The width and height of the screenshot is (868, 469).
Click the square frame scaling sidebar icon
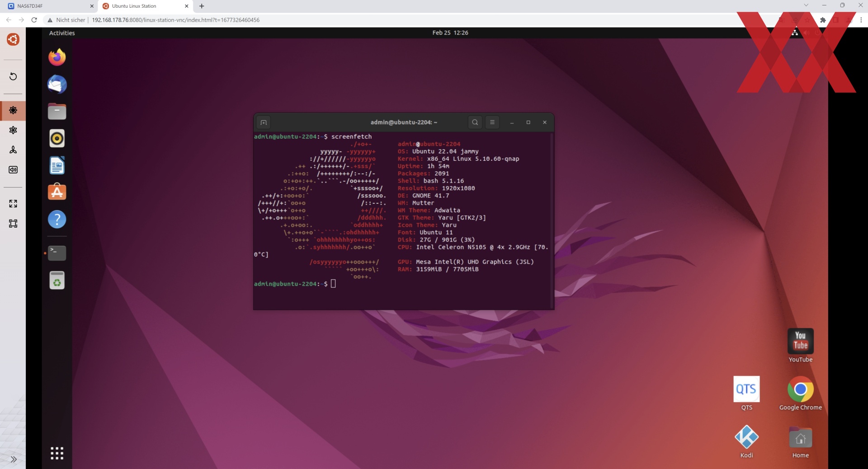[x=13, y=224]
